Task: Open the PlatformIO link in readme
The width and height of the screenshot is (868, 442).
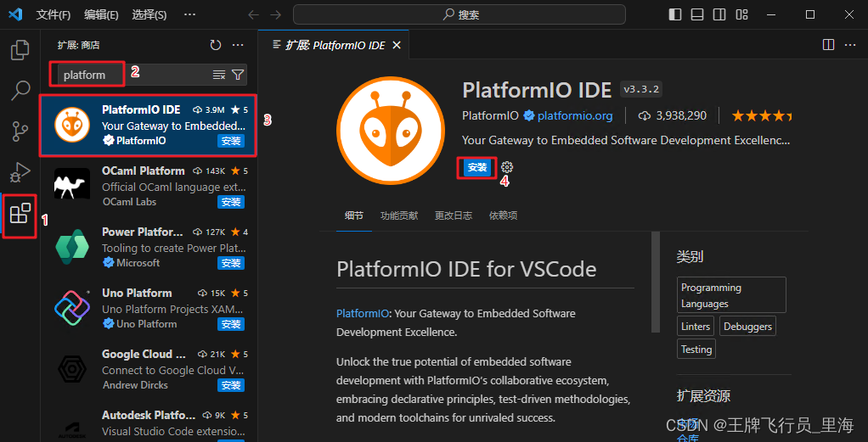Action: point(363,313)
